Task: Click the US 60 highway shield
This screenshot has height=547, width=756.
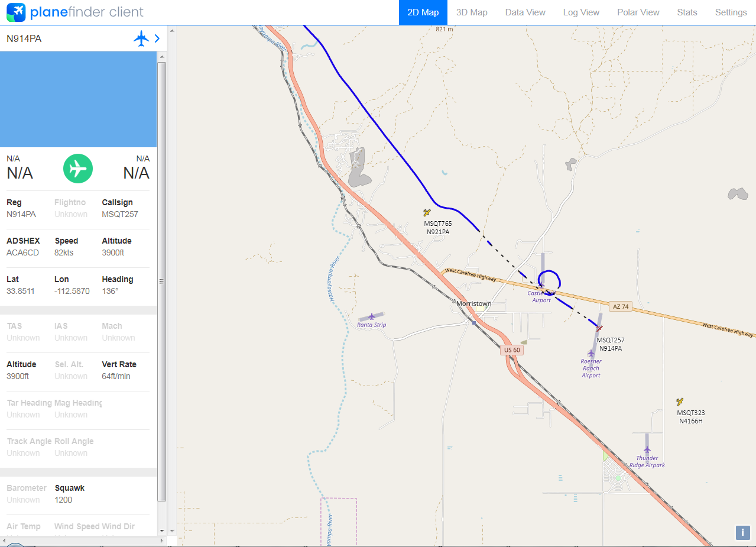Action: point(512,350)
